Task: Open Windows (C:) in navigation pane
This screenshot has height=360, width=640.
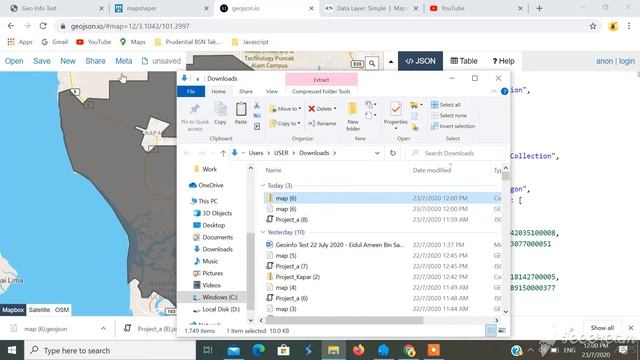Action: [x=219, y=297]
